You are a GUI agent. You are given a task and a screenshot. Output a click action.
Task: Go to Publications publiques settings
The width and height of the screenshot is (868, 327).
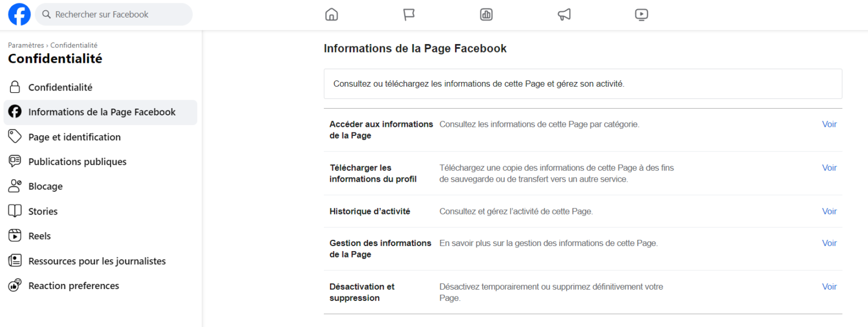tap(101, 162)
